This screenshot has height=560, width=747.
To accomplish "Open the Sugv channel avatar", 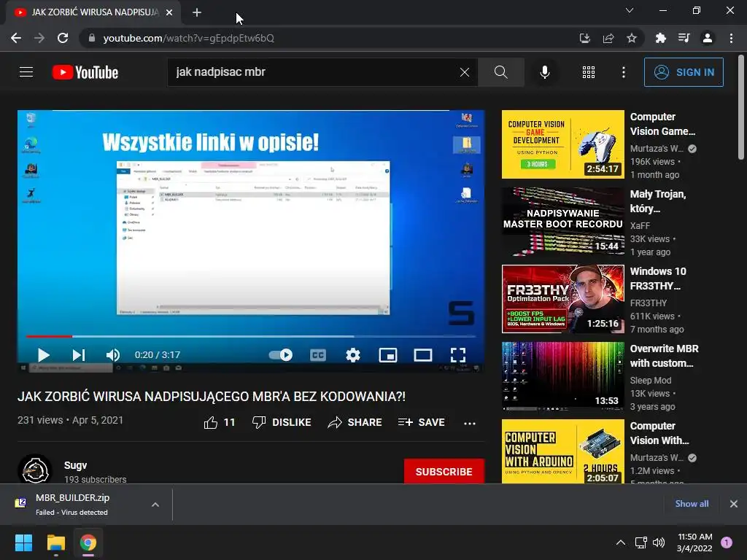I will tap(35, 470).
